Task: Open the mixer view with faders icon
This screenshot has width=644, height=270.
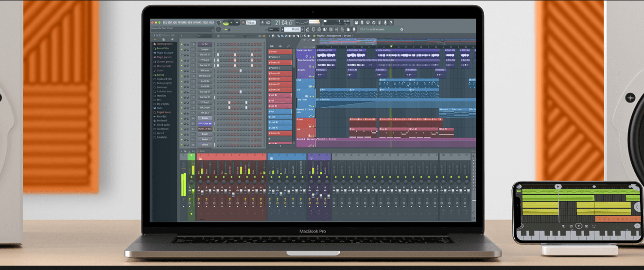Action: (x=337, y=29)
